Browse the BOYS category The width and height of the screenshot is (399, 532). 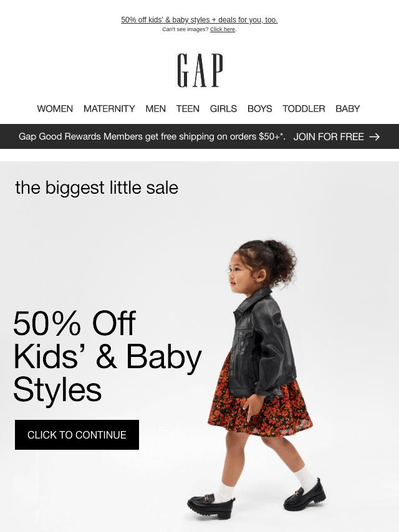click(259, 108)
